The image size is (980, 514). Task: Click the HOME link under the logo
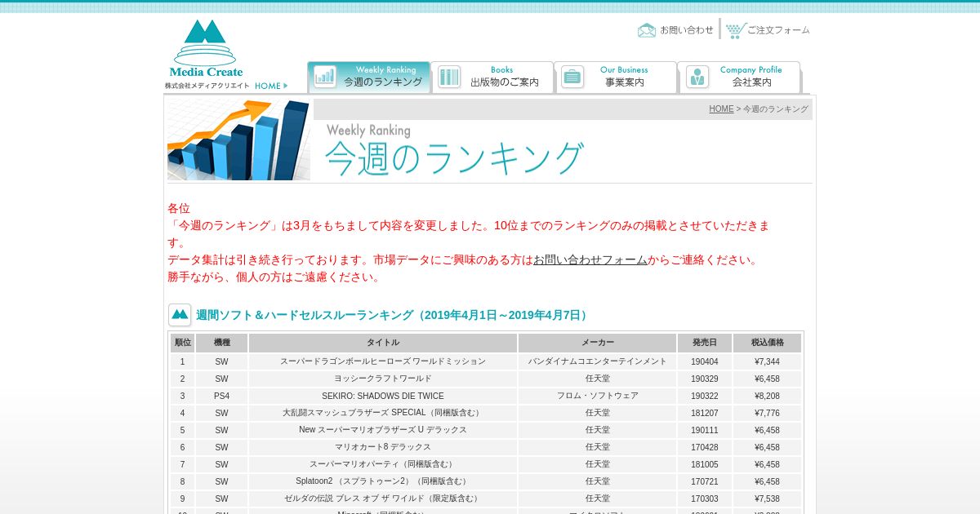click(270, 86)
